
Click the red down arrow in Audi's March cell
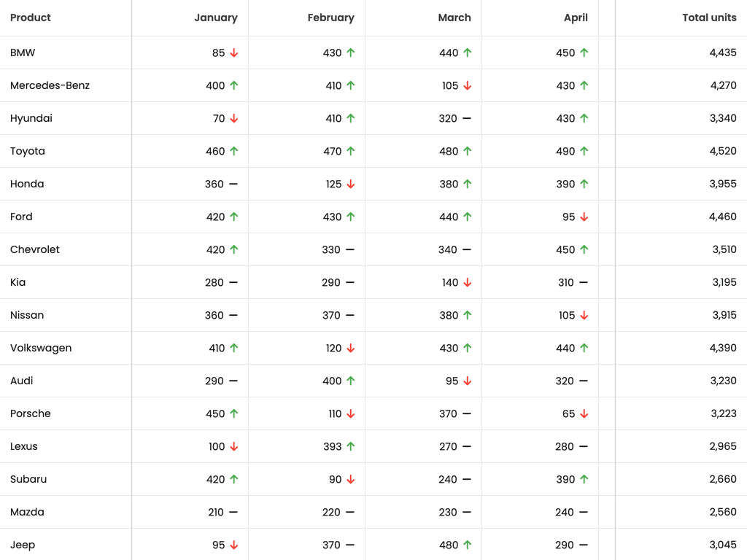[x=468, y=381]
